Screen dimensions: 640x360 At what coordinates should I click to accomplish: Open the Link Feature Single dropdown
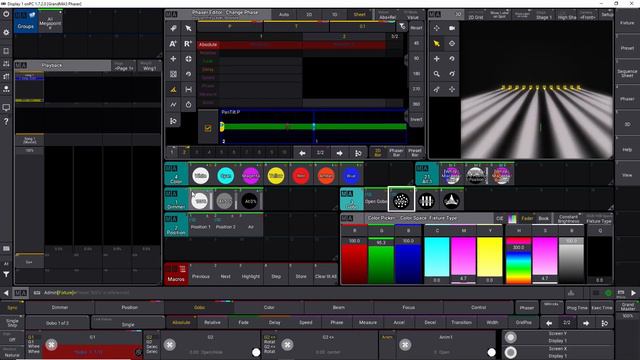128,323
